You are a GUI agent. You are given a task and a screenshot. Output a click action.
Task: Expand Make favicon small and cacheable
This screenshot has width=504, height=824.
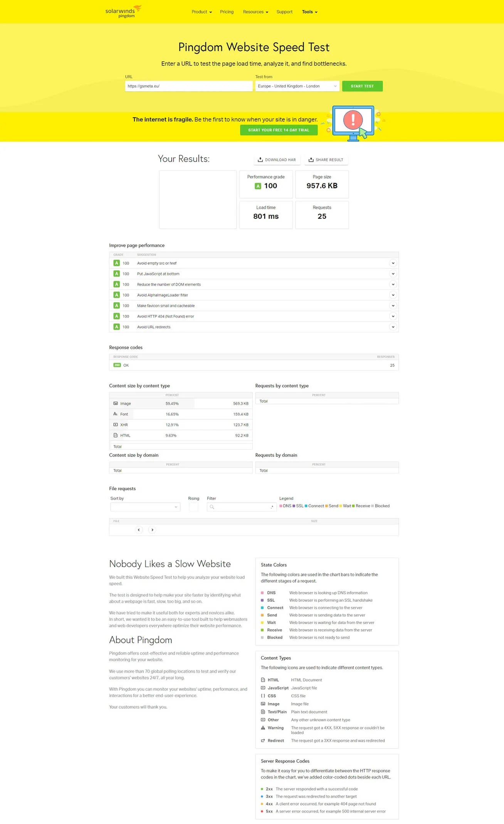coord(393,306)
